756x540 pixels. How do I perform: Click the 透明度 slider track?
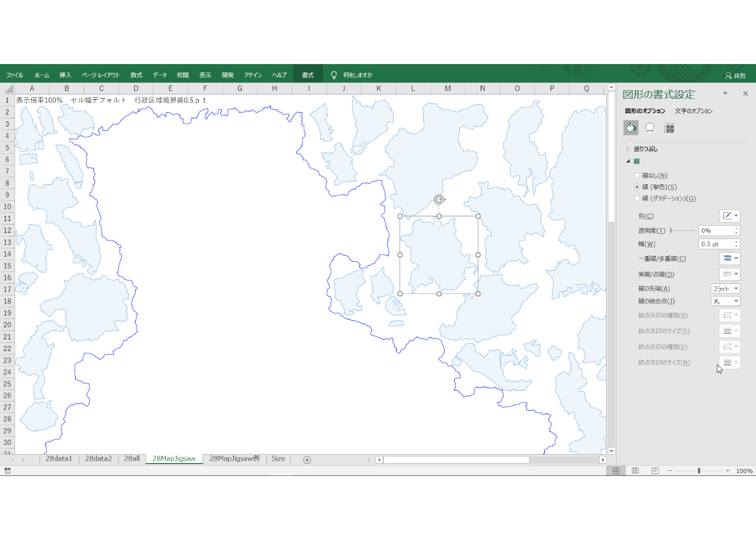point(682,231)
